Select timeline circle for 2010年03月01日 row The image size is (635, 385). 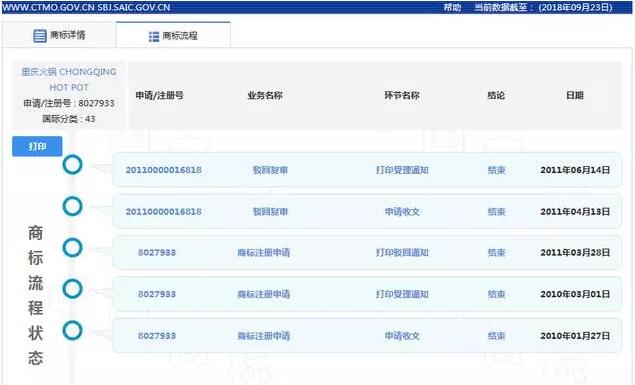(x=72, y=289)
